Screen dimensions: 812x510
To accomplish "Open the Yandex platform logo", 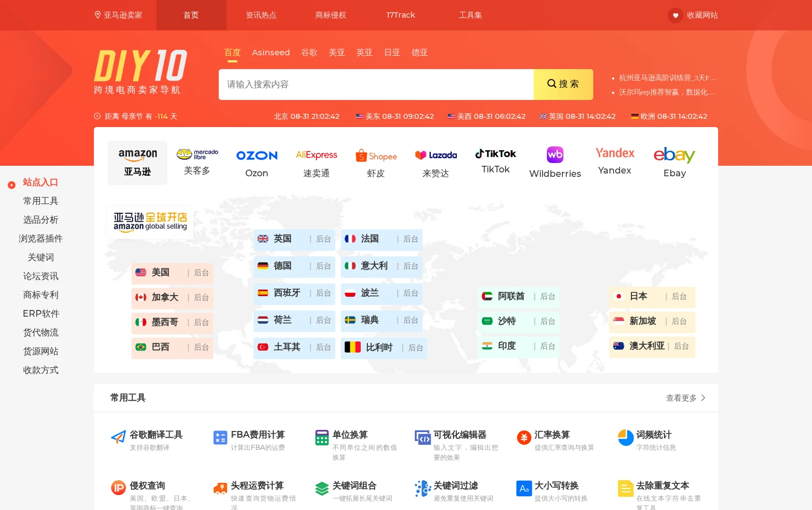I will (x=615, y=153).
